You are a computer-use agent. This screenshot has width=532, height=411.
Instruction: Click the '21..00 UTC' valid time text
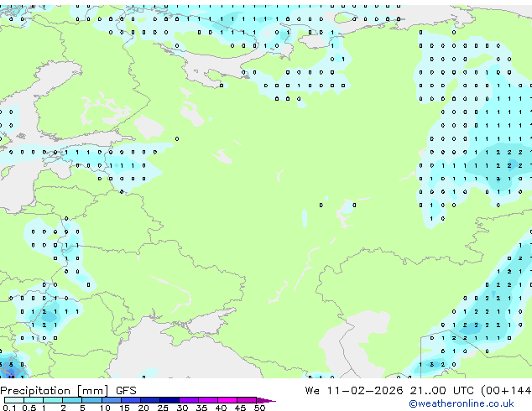[x=441, y=390]
